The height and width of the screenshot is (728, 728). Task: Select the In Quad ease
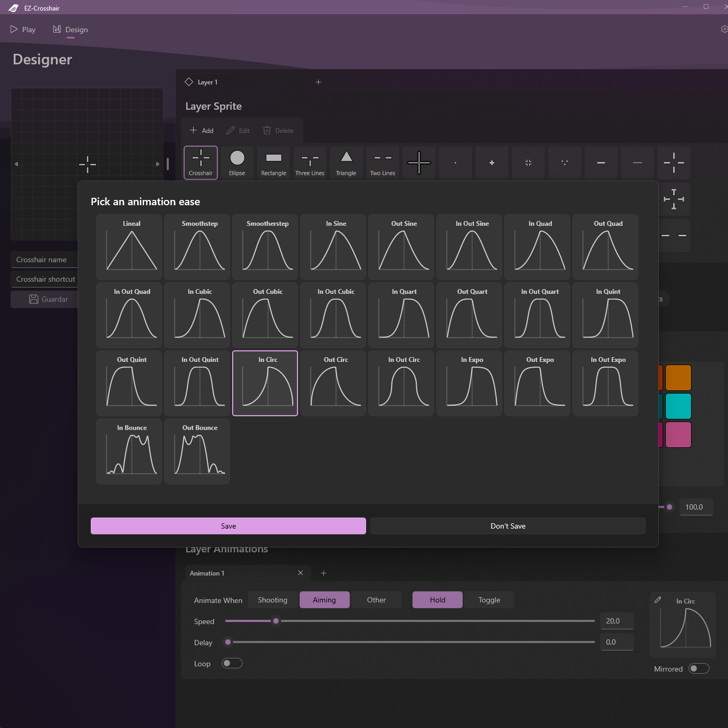(537, 247)
